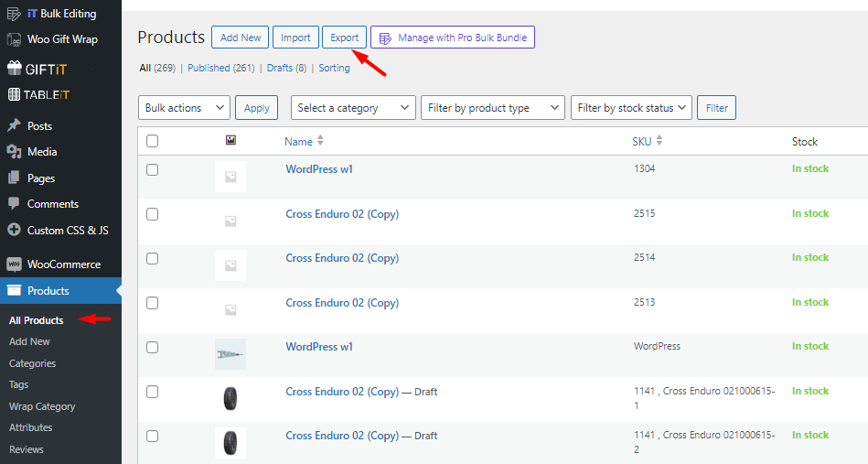Open Wrap Category submenu item
Screen dimensions: 868x464
[42, 406]
